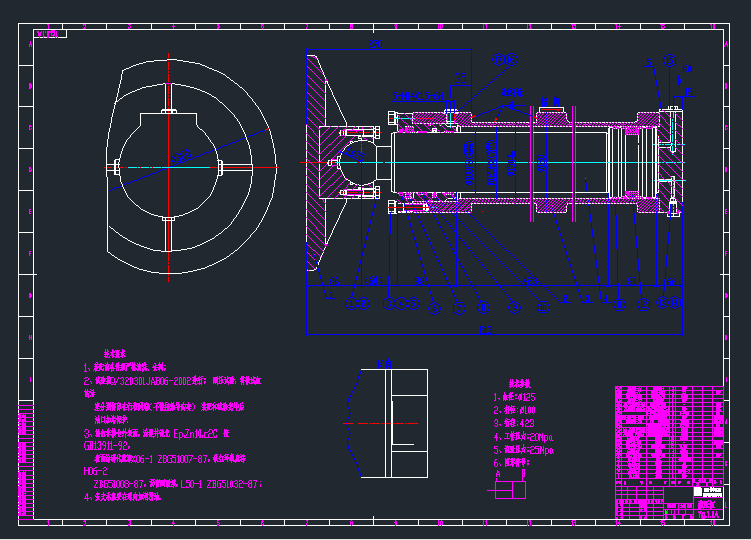Select circled balloon number 9
This screenshot has width=751, height=540.
click(514, 308)
